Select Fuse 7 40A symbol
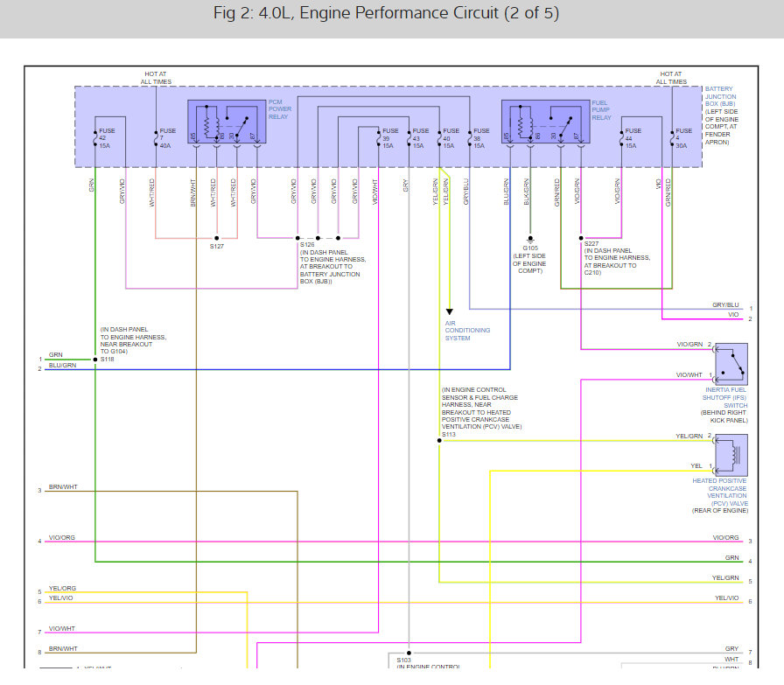784x685 pixels. pyautogui.click(x=156, y=138)
